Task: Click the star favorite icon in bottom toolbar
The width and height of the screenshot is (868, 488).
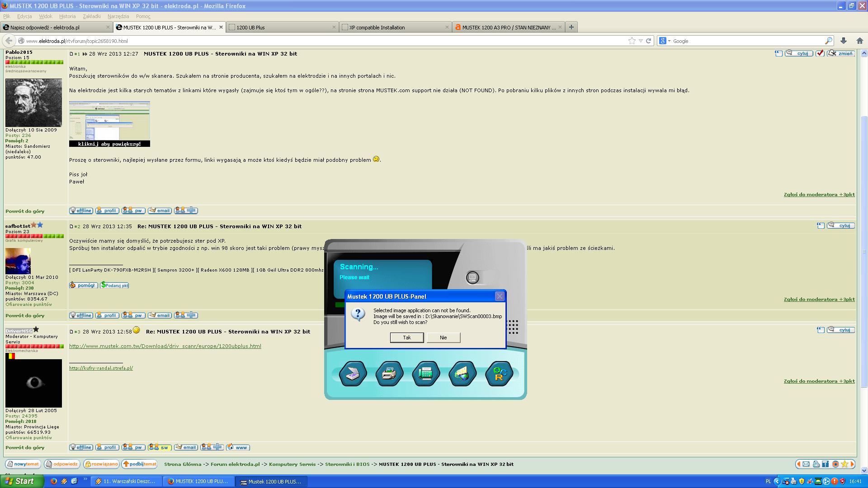Action: [x=844, y=464]
